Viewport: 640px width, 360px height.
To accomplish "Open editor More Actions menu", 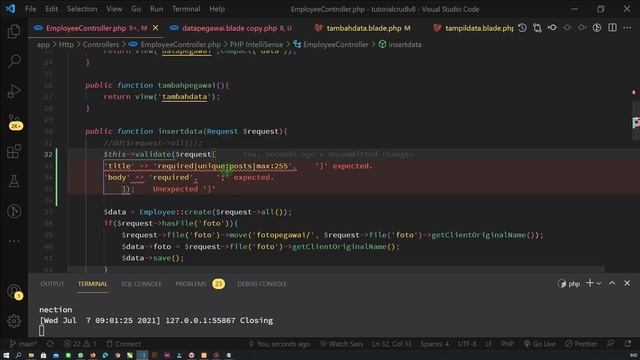I will 627,28.
